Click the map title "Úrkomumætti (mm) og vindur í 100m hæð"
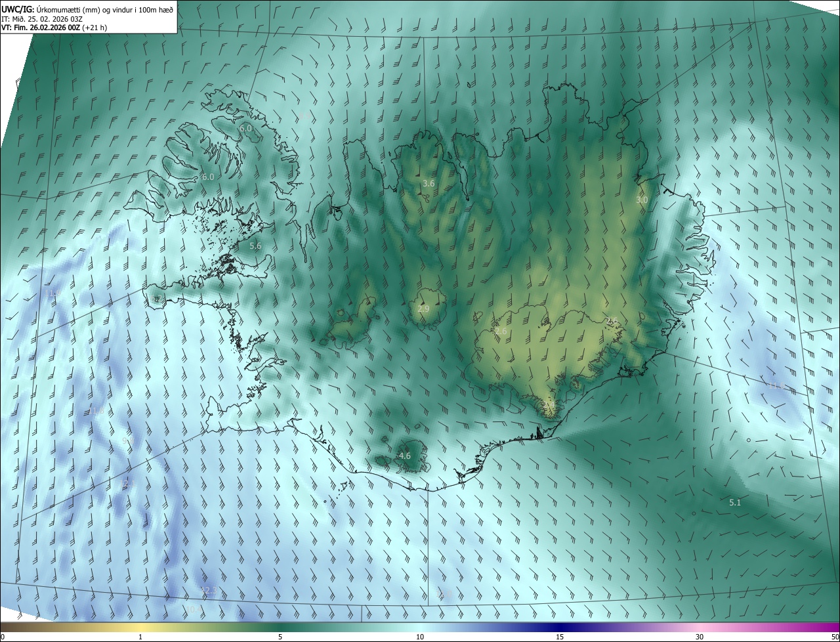 coord(104,9)
